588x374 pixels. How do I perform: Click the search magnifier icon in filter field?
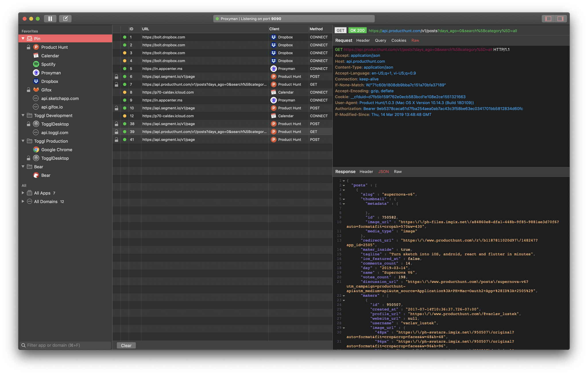(24, 345)
